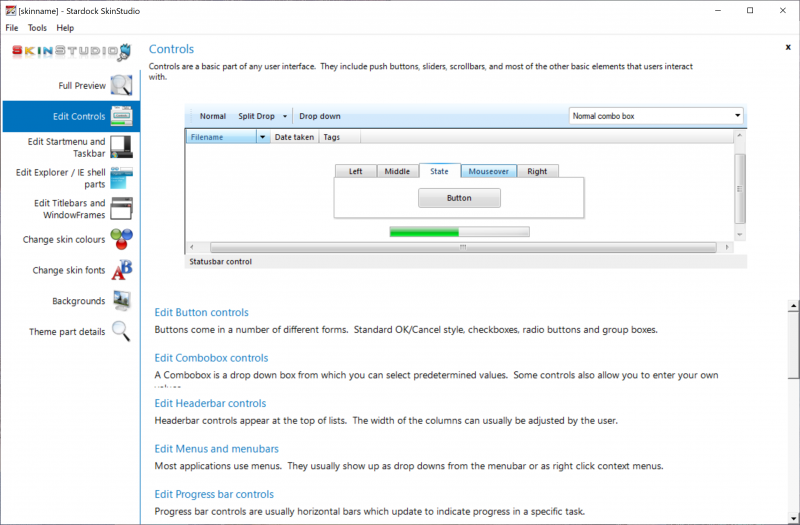Click the Drop down toolbar item
The height and width of the screenshot is (525, 800).
click(x=320, y=116)
